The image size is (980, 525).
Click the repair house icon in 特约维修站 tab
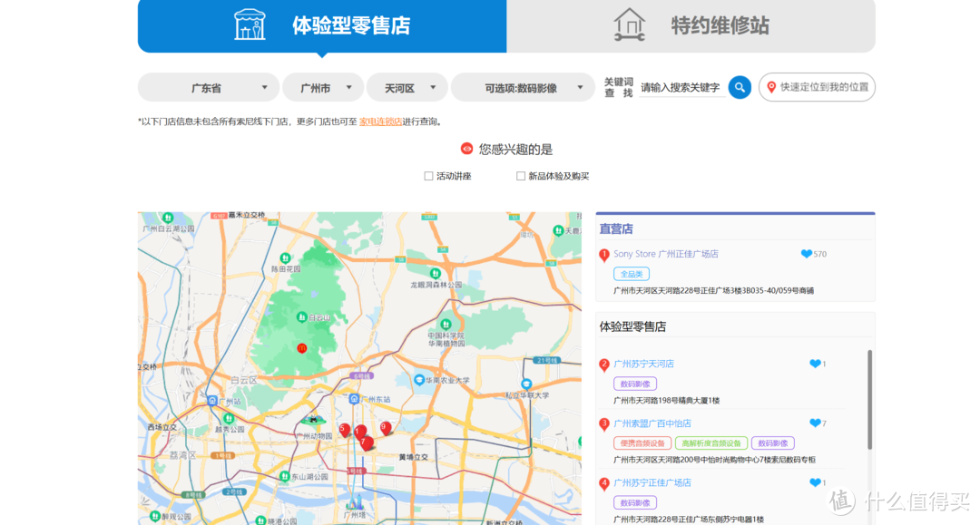point(630,25)
